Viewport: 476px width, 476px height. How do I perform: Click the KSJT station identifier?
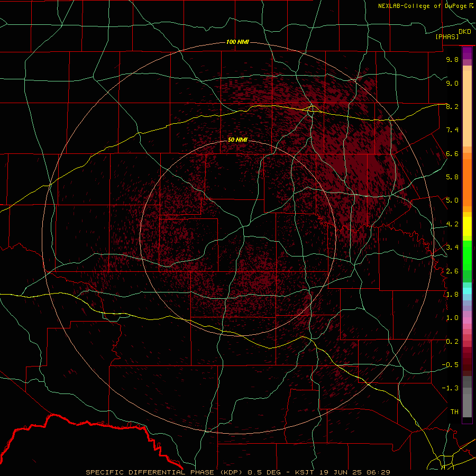coord(305,472)
